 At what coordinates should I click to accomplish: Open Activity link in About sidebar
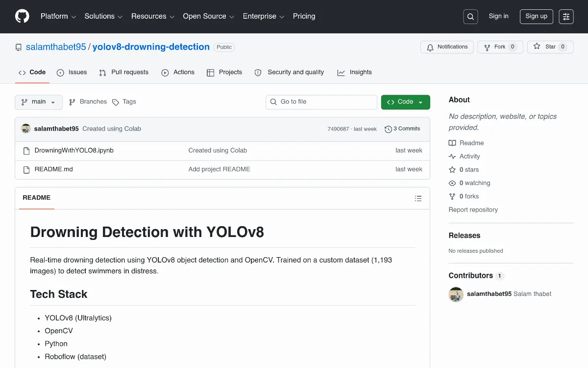tap(464, 157)
